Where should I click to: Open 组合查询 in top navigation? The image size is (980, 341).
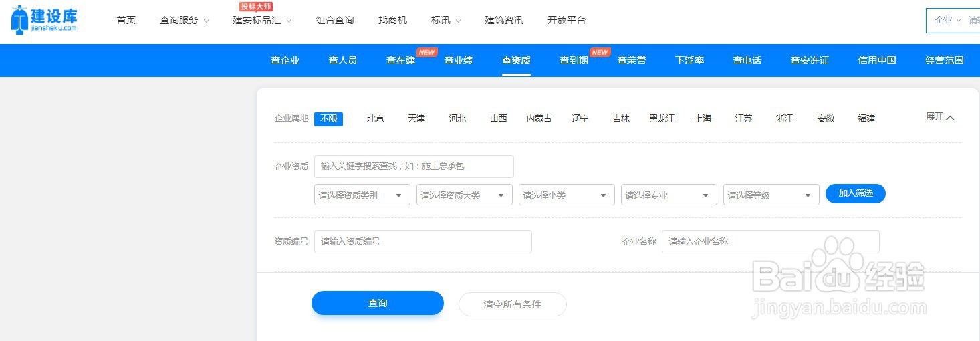tap(335, 20)
